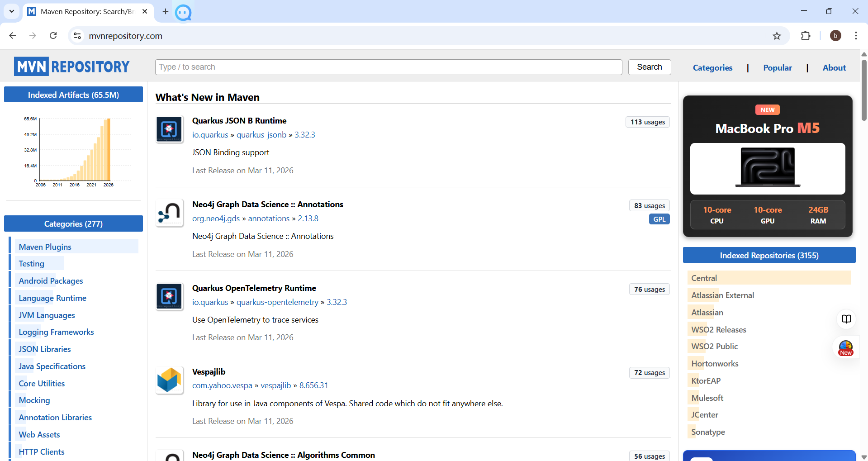Focus the 'Type / to search' field
Screen dimensions: 868x461
389,67
